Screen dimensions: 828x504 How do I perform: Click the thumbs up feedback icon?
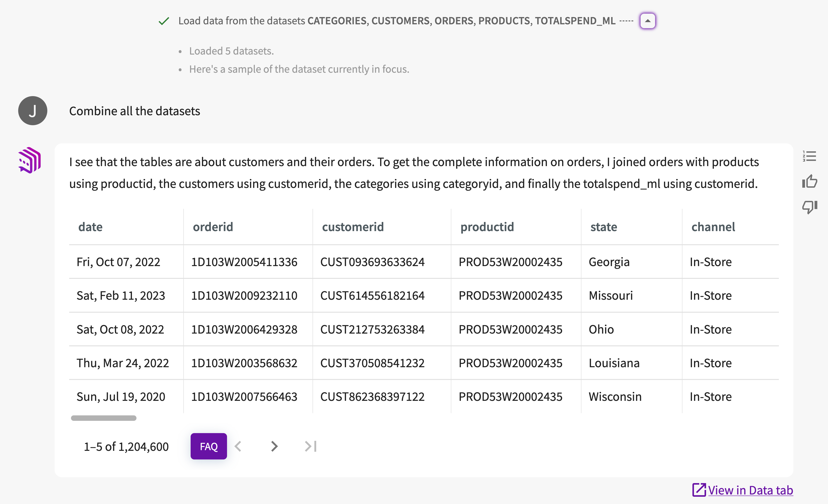point(810,182)
